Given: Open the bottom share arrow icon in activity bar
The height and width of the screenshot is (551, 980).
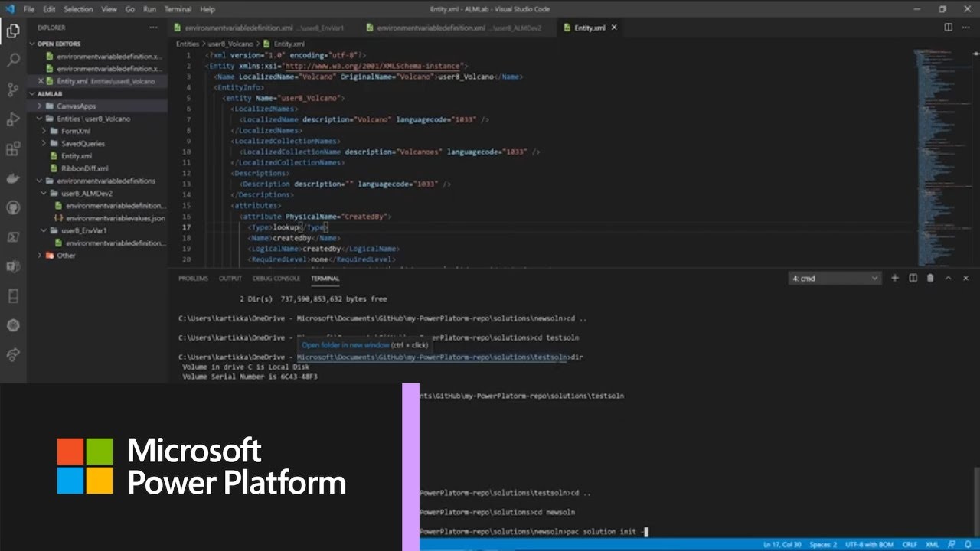Looking at the screenshot, I should pos(13,354).
